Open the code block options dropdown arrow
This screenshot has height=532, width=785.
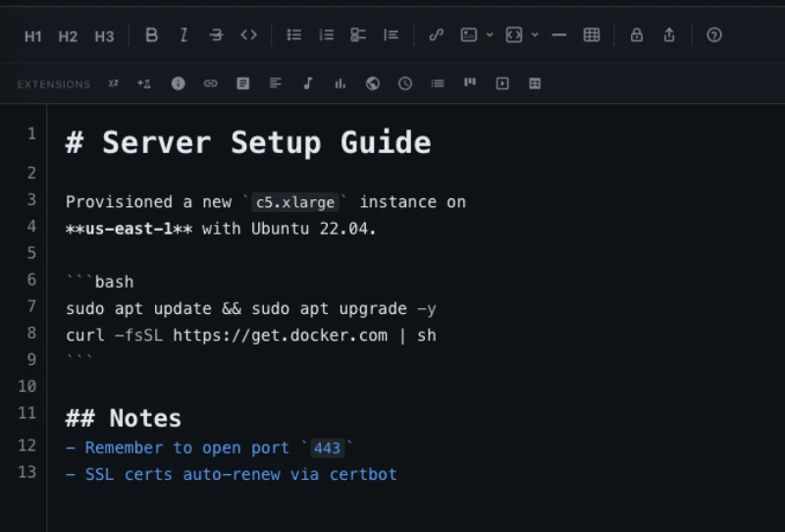[535, 35]
